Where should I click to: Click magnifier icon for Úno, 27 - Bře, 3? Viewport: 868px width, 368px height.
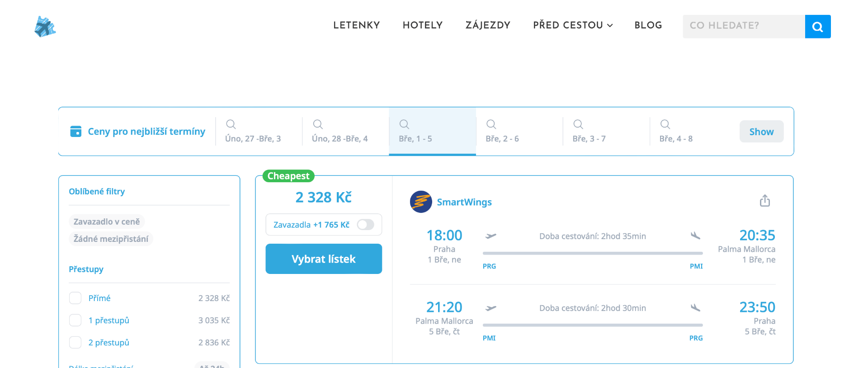pyautogui.click(x=231, y=124)
